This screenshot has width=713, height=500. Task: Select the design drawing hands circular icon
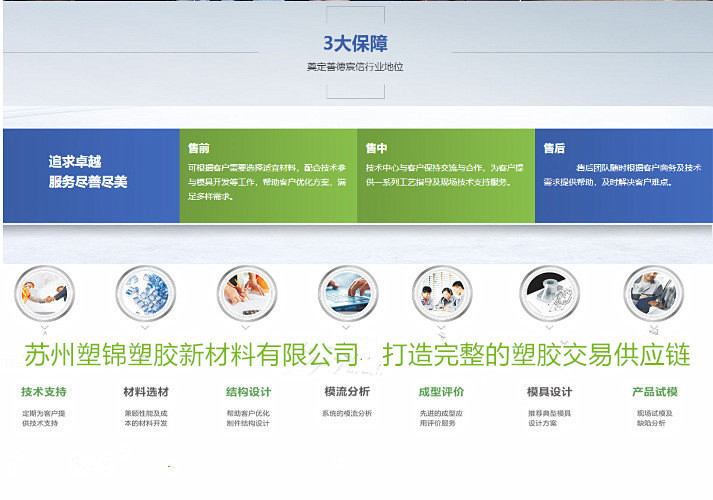[x=247, y=293]
